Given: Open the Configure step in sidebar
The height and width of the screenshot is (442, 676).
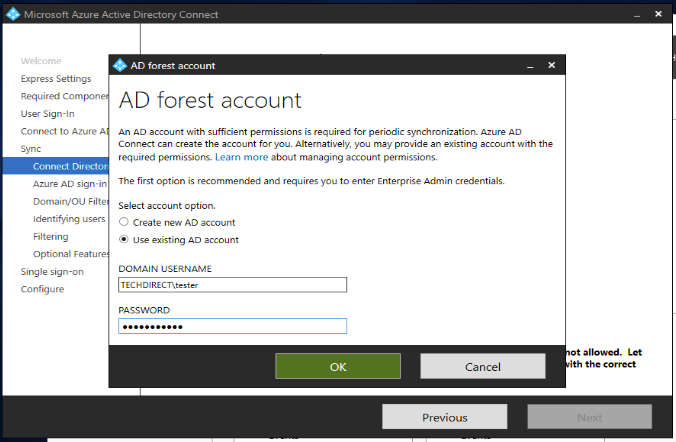Looking at the screenshot, I should 42,289.
